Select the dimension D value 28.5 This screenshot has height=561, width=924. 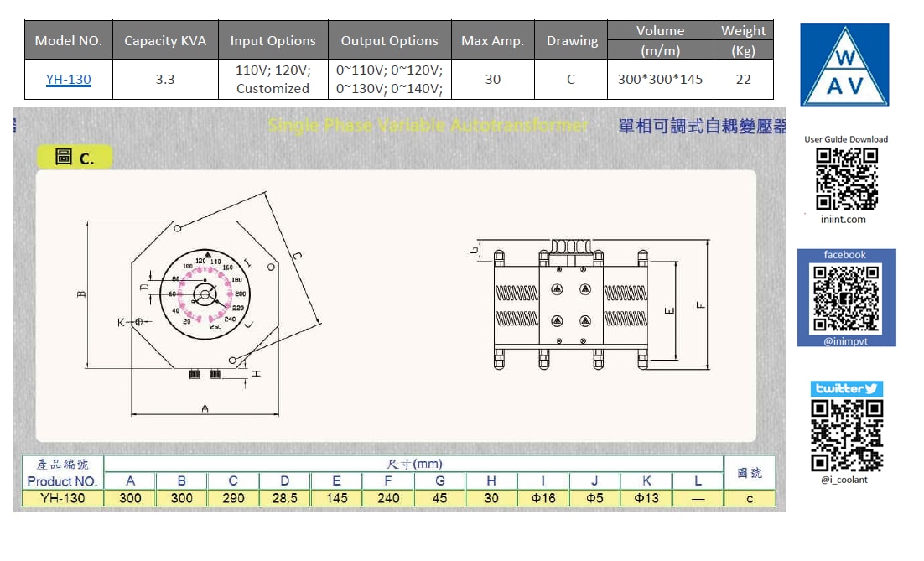(x=285, y=498)
